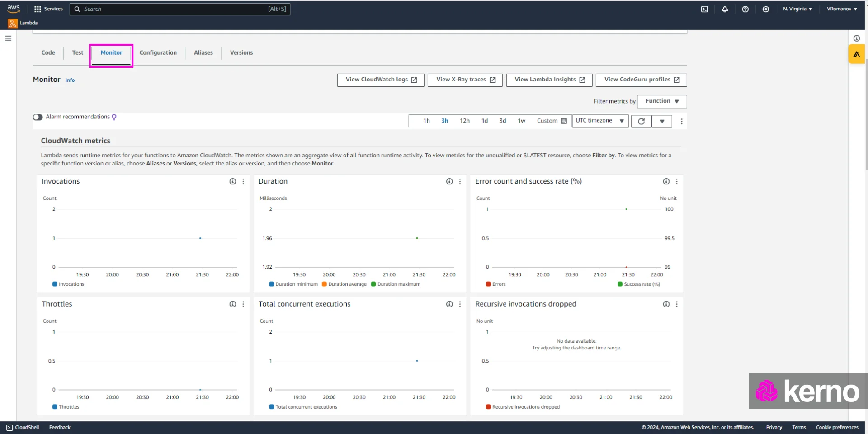Open the settings gear in top bar
The image size is (868, 434).
coord(765,9)
